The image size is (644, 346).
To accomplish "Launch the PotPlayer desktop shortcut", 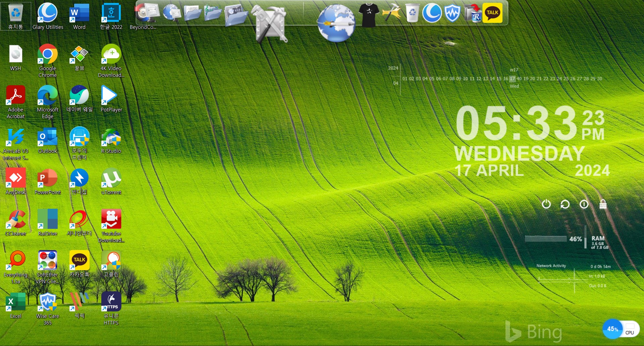I will [x=111, y=99].
